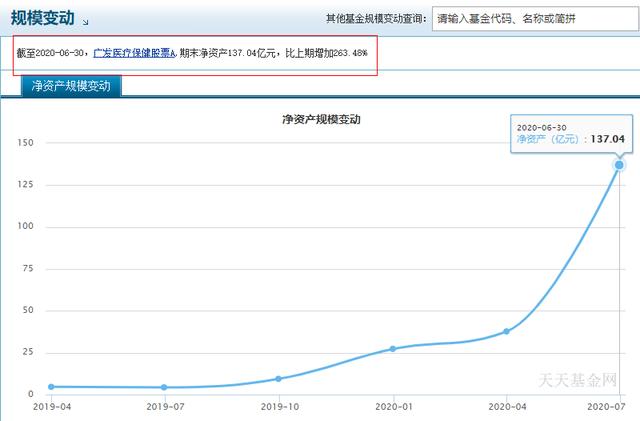Click the 150 y-axis label

(x=25, y=143)
